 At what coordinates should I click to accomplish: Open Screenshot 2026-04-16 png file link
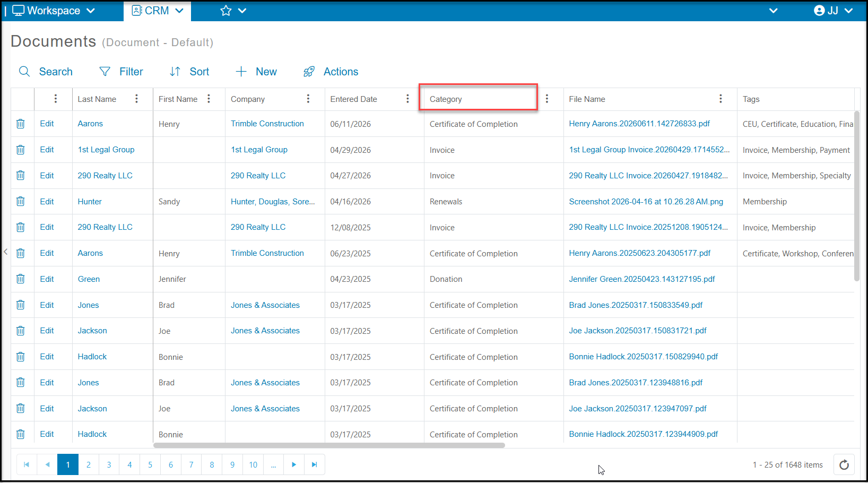(646, 202)
